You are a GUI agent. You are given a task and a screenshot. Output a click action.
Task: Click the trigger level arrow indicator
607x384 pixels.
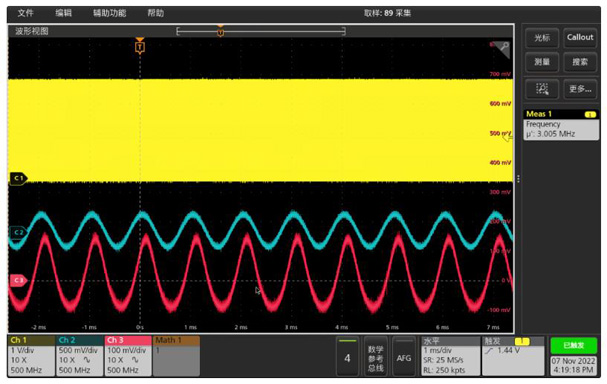tap(508, 136)
